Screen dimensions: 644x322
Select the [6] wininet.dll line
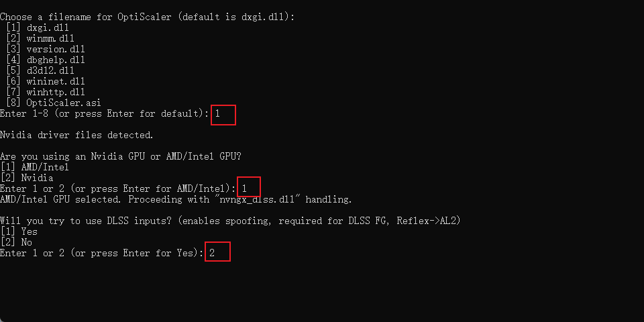click(x=46, y=81)
